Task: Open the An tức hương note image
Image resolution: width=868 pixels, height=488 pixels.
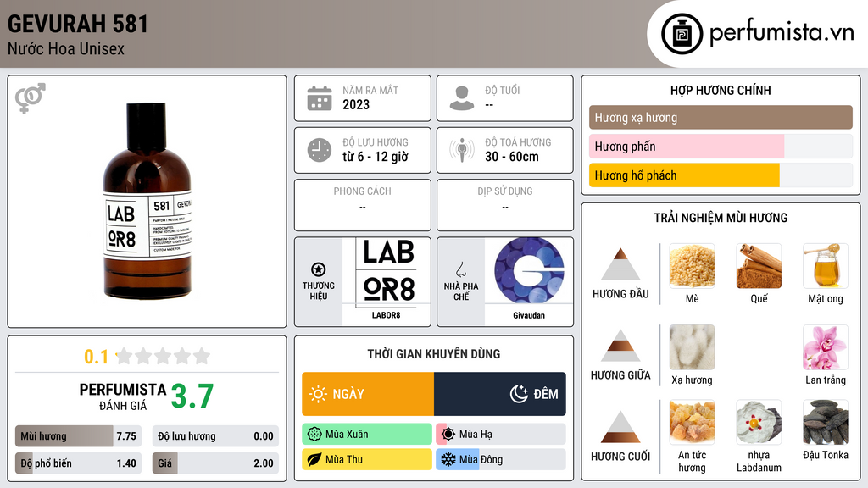Action: pyautogui.click(x=692, y=423)
